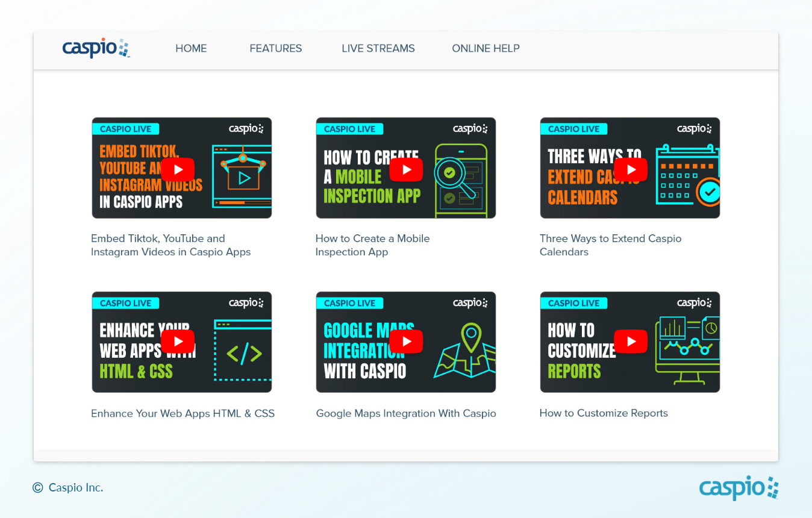
Task: Click play button on Mobile Inspection App video
Action: 406,169
